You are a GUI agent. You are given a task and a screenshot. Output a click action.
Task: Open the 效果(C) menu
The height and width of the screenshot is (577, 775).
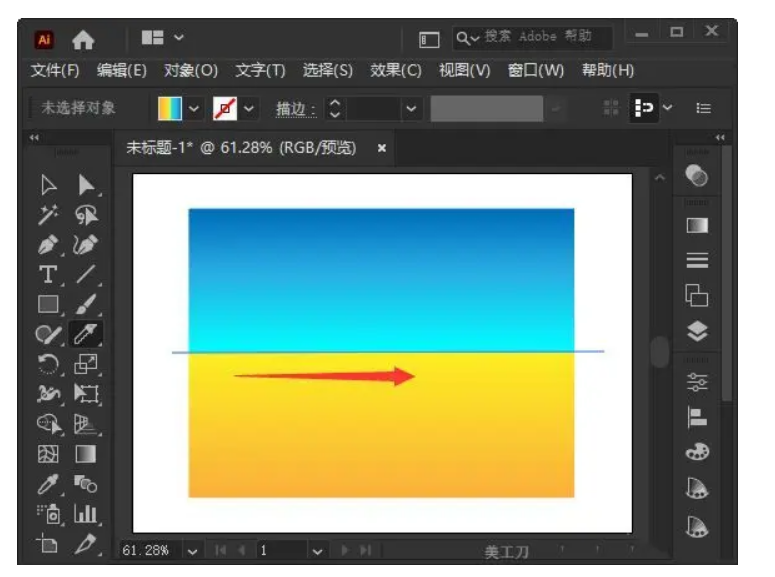(x=395, y=71)
